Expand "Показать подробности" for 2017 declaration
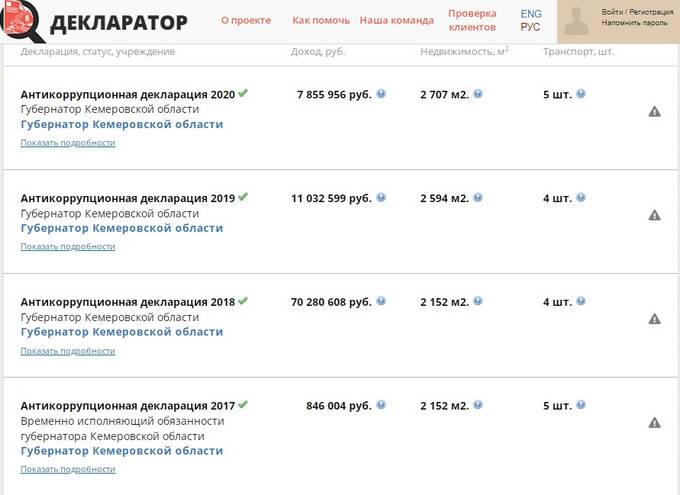Screen dimensions: 680x495 click(x=67, y=469)
